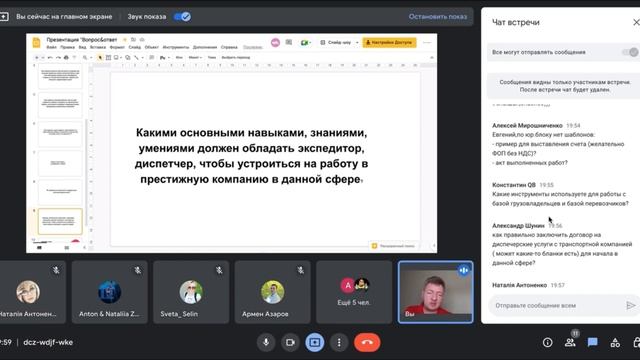Click the pink user avatar in Slides

[x=276, y=42]
